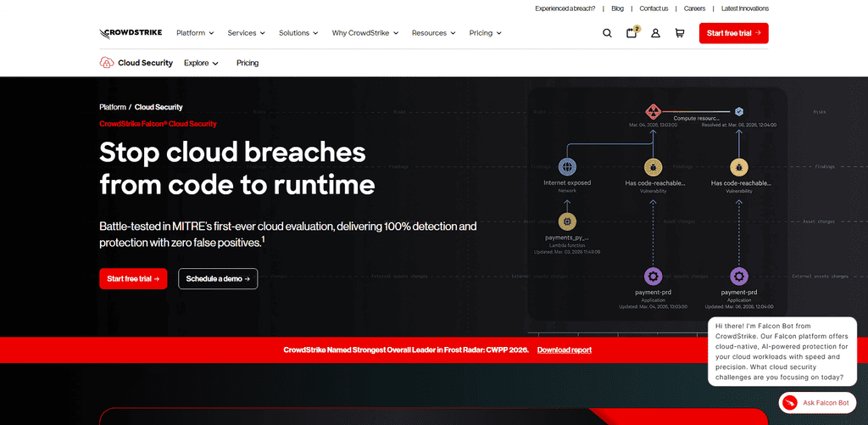
Task: Open the user account icon
Action: point(655,33)
